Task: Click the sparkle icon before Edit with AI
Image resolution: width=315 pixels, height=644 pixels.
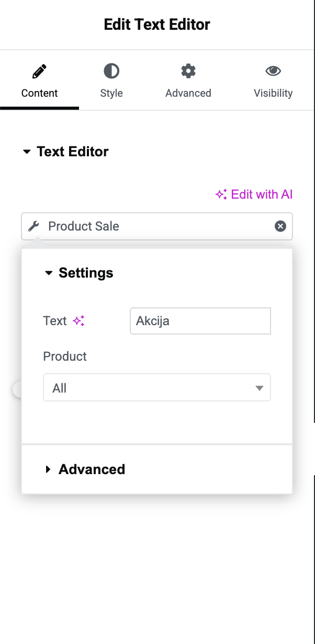Action: (221, 194)
